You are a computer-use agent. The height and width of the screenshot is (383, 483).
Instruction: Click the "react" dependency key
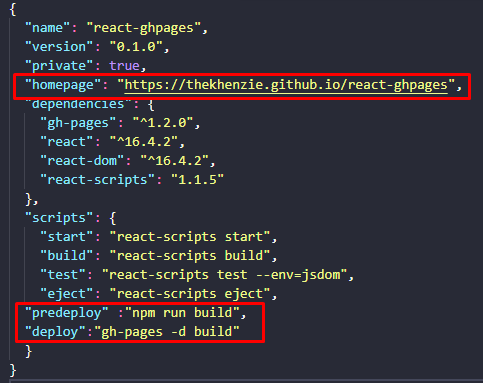tap(67, 142)
